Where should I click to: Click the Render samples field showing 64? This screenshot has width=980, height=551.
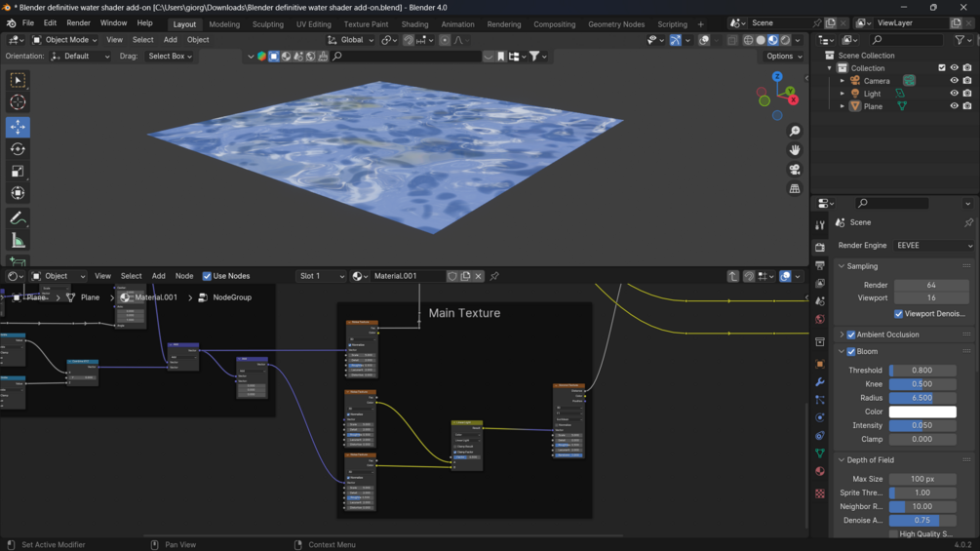[x=931, y=285]
